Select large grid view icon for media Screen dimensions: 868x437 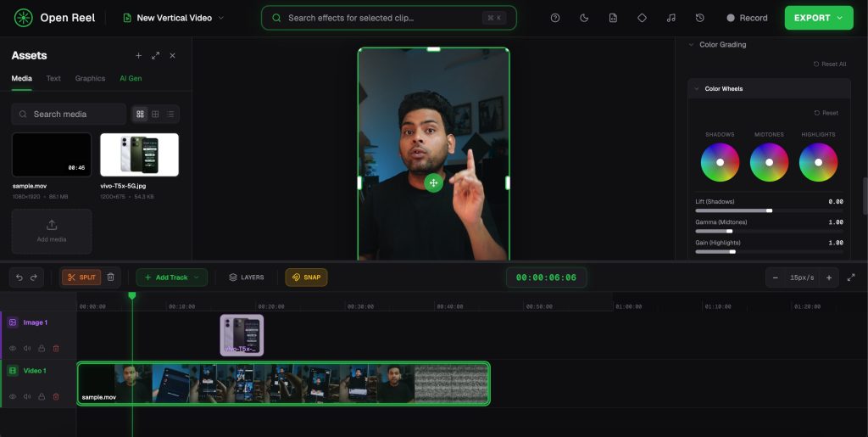(x=140, y=114)
